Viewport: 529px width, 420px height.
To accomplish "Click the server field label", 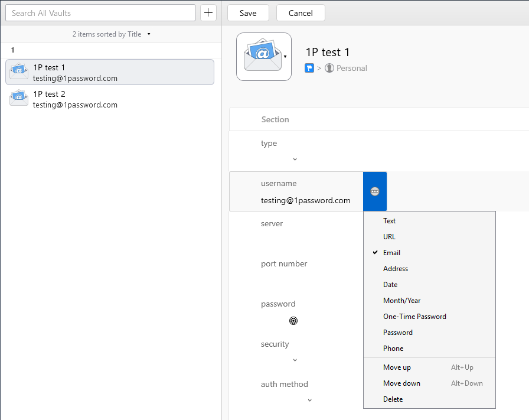I will (272, 223).
